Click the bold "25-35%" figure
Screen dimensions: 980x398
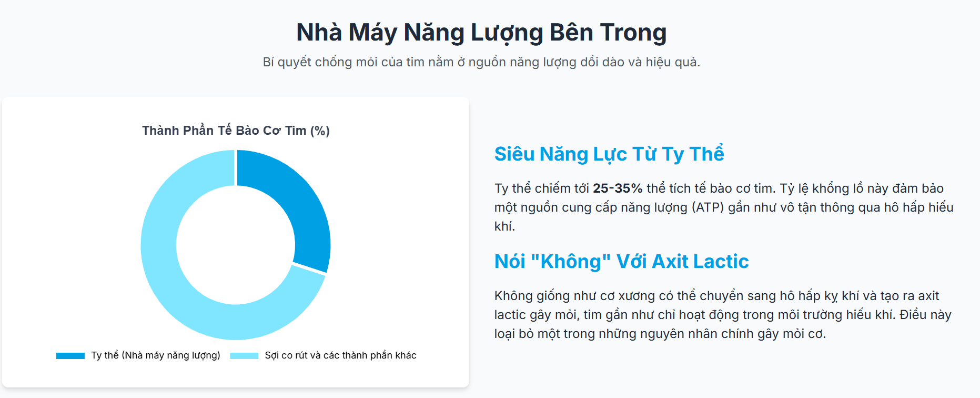[x=618, y=188]
